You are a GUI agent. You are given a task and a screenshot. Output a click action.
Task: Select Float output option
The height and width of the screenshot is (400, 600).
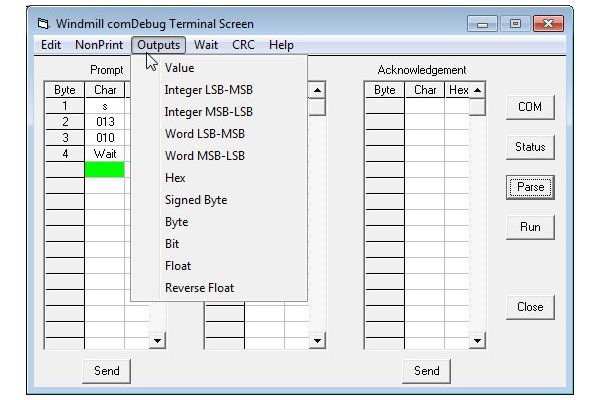tap(219, 266)
